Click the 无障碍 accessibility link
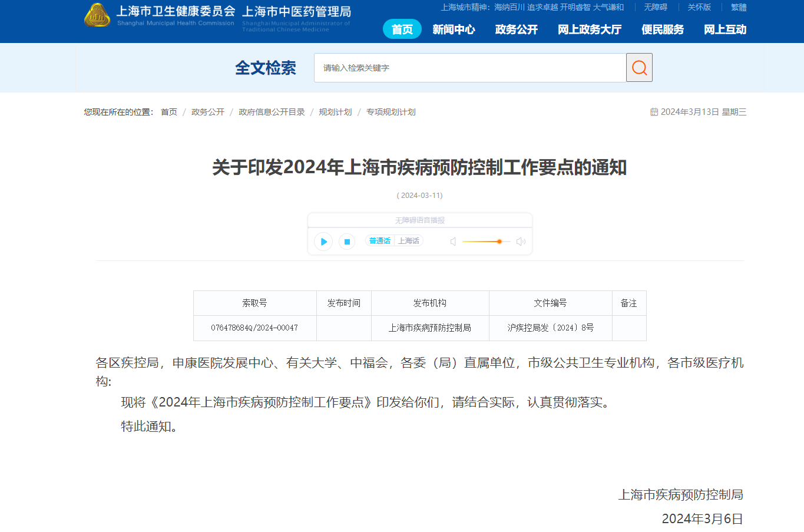Viewport: 804px width, 532px height. pyautogui.click(x=656, y=7)
